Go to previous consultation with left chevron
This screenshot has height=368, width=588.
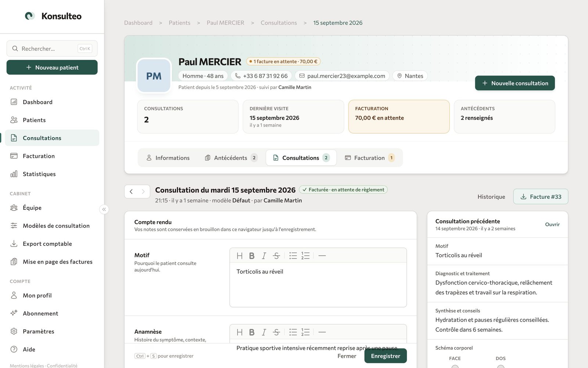point(131,191)
